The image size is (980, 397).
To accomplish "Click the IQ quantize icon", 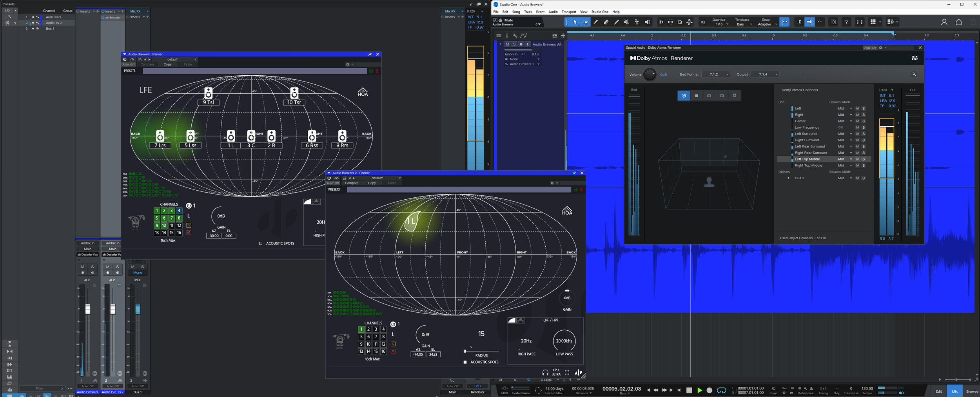I will (702, 22).
